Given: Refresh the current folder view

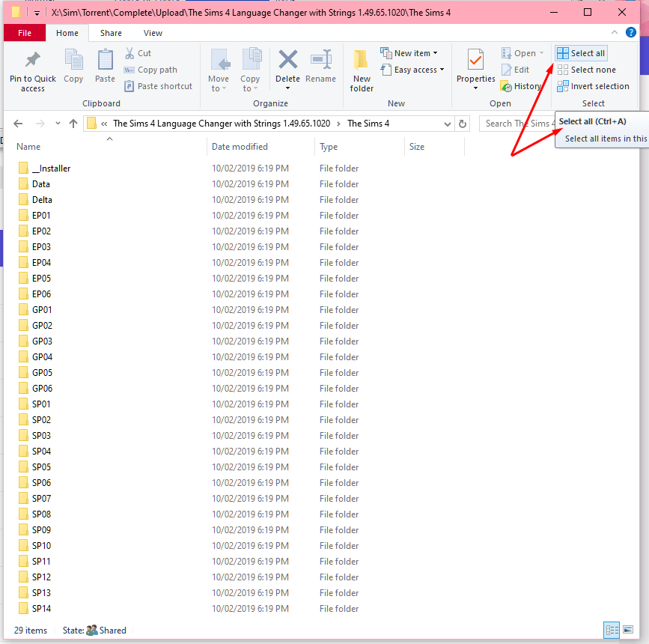Looking at the screenshot, I should click(x=463, y=124).
